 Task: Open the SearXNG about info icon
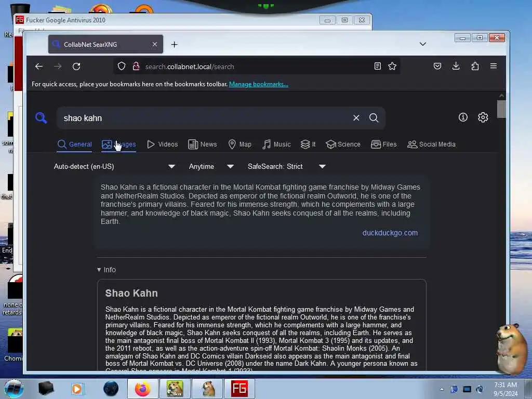coord(463,117)
